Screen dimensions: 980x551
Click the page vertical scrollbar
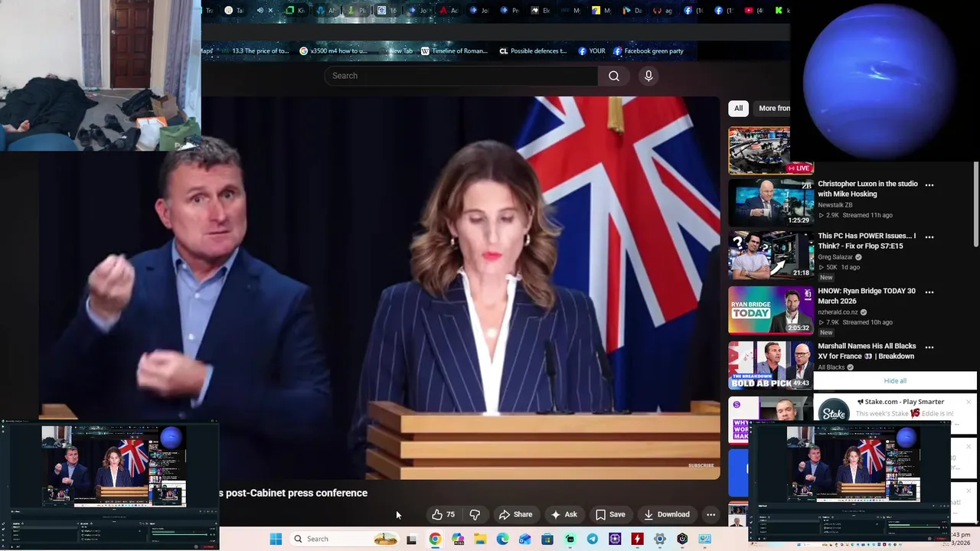pyautogui.click(x=976, y=205)
